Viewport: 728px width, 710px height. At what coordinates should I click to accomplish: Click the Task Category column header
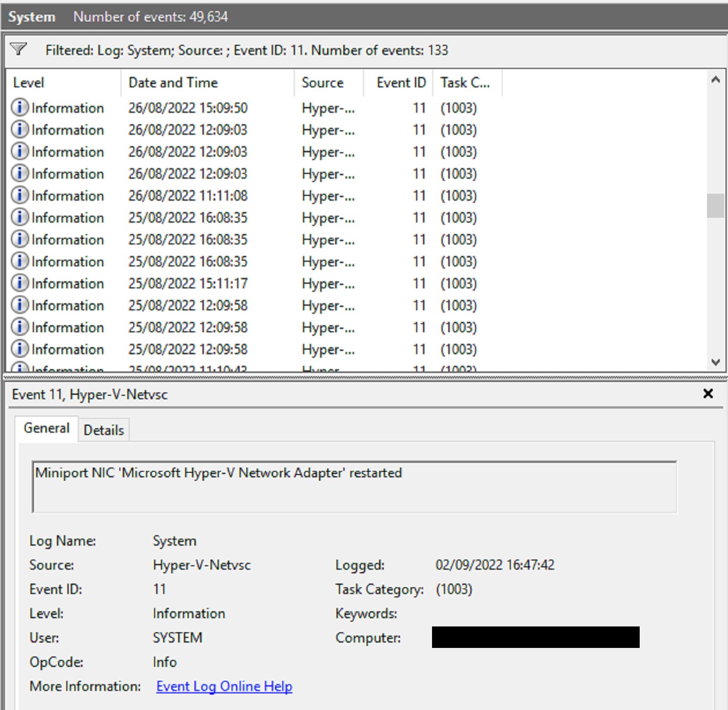click(x=465, y=83)
